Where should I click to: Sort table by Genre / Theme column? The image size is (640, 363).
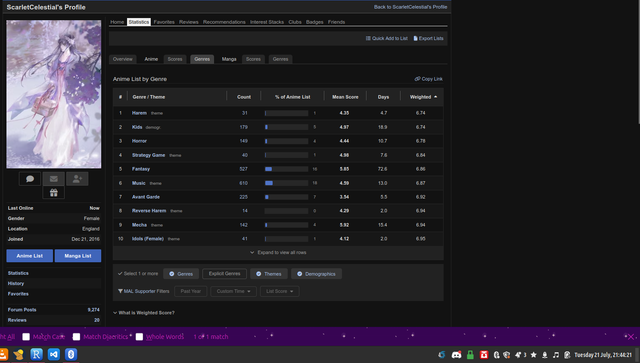coord(149,97)
